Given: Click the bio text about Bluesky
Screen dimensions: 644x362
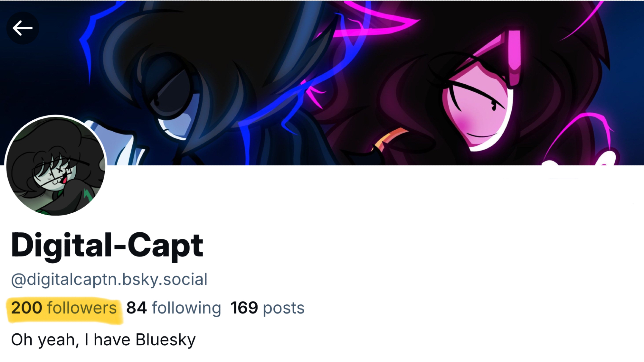Looking at the screenshot, I should point(103,340).
